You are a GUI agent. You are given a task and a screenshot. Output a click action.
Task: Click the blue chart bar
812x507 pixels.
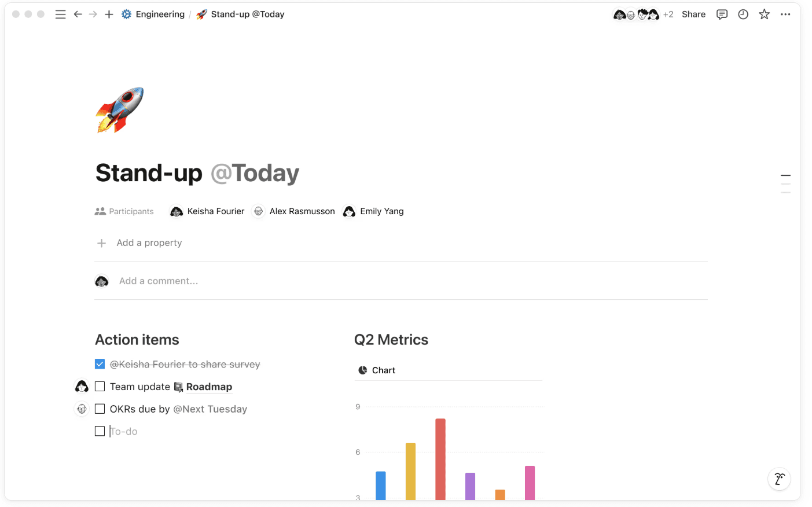[381, 486]
